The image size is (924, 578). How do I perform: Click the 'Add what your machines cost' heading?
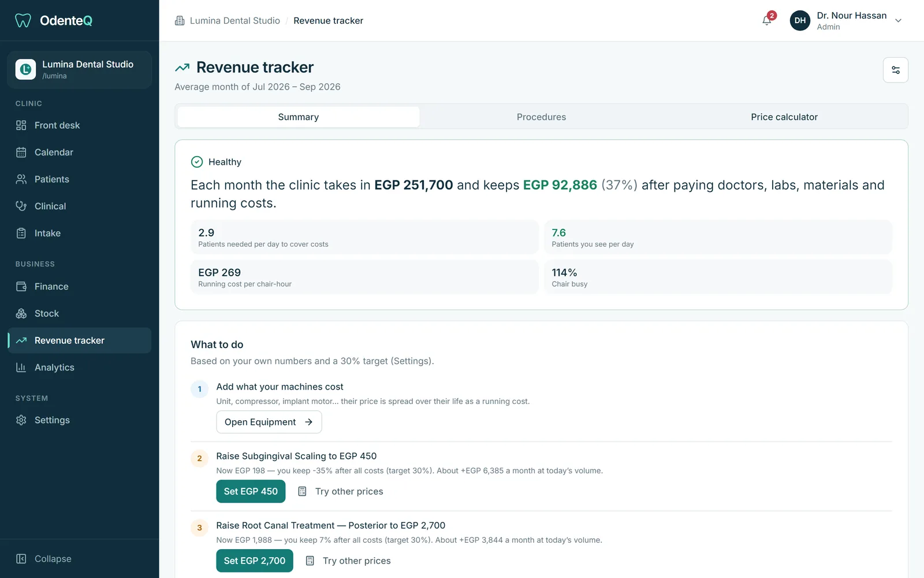click(x=280, y=387)
